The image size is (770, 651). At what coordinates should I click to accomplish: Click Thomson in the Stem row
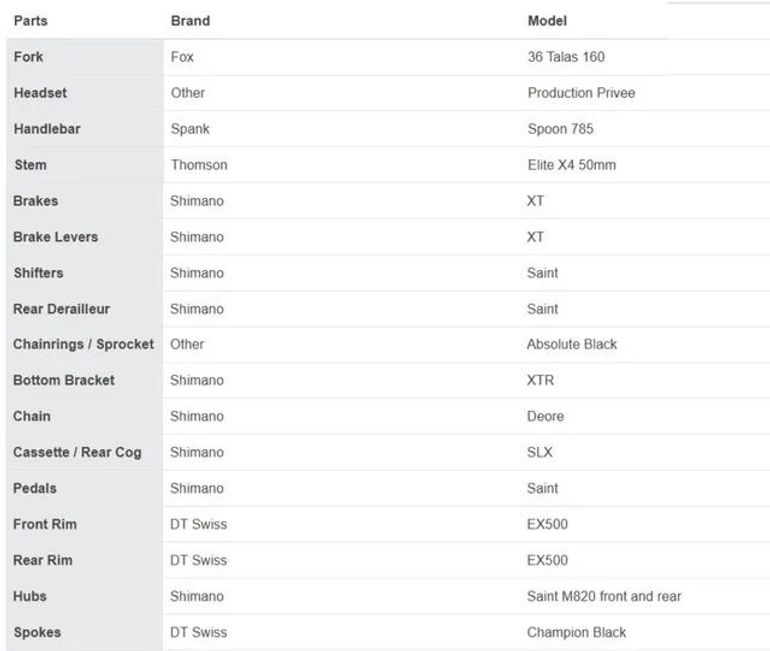coord(199,165)
